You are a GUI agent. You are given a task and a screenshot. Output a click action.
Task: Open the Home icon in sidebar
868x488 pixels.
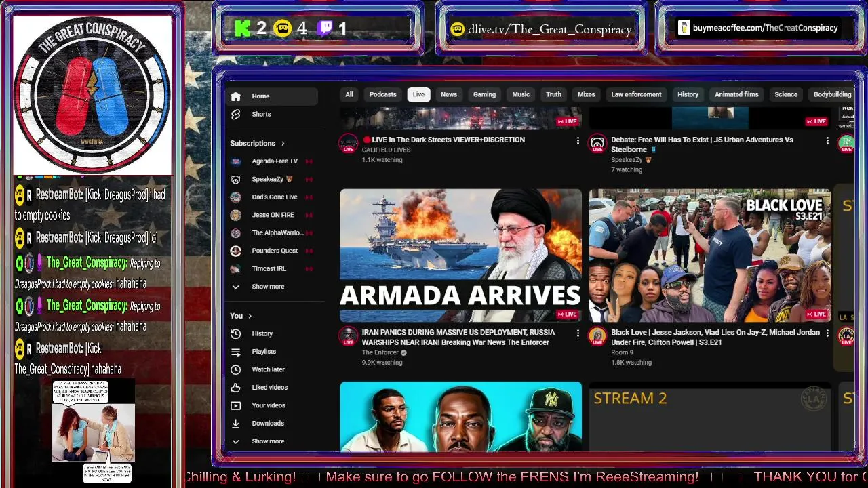235,96
